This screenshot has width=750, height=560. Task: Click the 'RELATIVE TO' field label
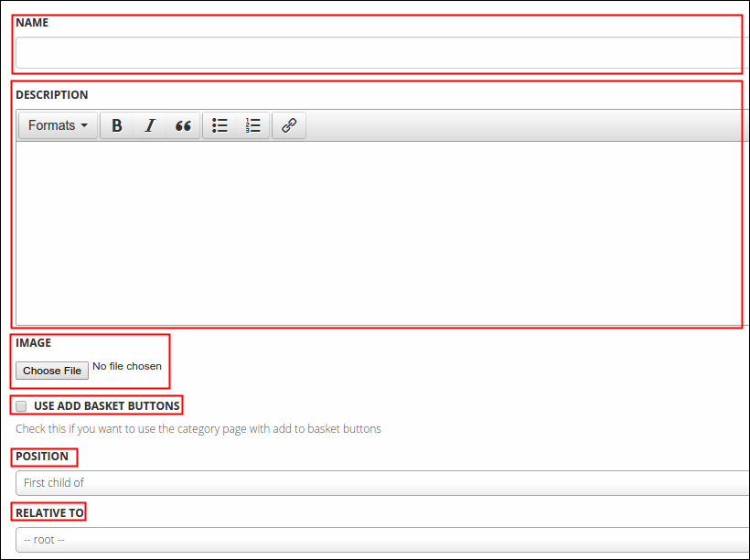[49, 513]
